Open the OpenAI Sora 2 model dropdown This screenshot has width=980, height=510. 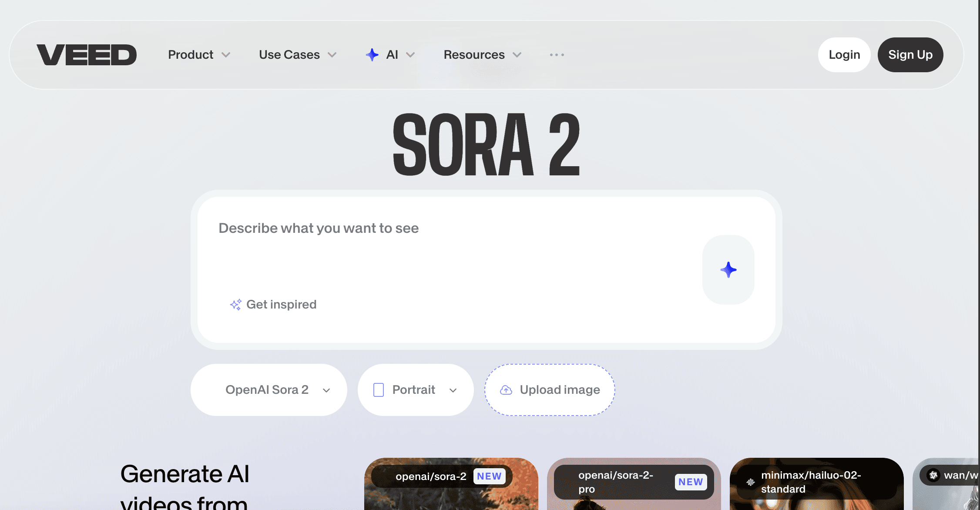tap(269, 390)
